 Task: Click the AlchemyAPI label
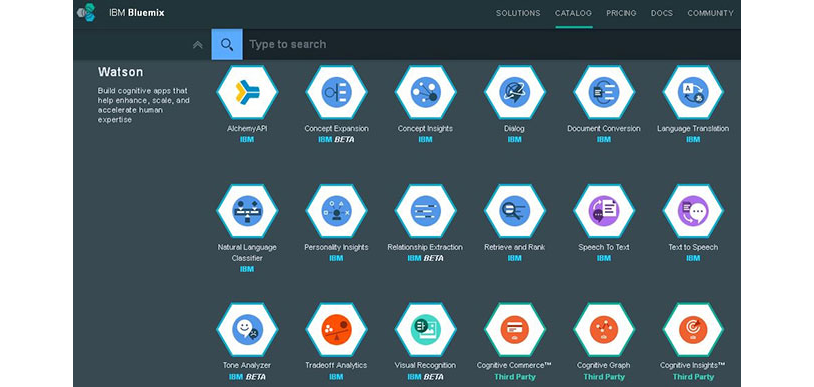[x=247, y=128]
